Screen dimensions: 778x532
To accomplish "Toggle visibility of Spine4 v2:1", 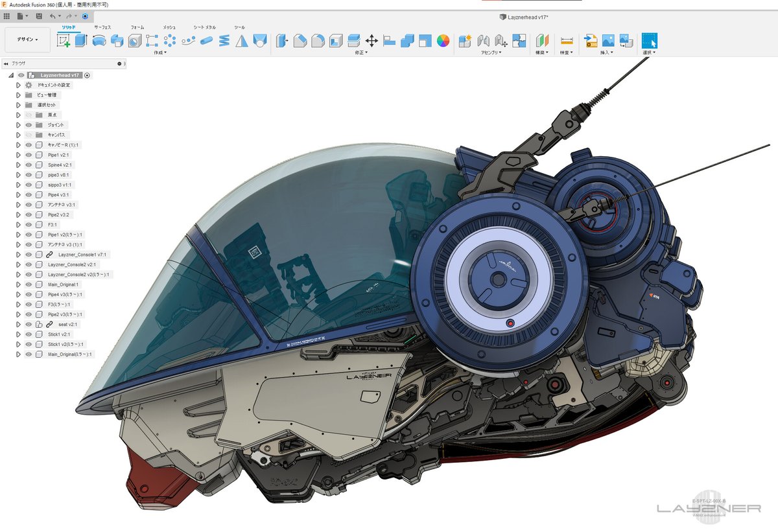I will coord(29,165).
